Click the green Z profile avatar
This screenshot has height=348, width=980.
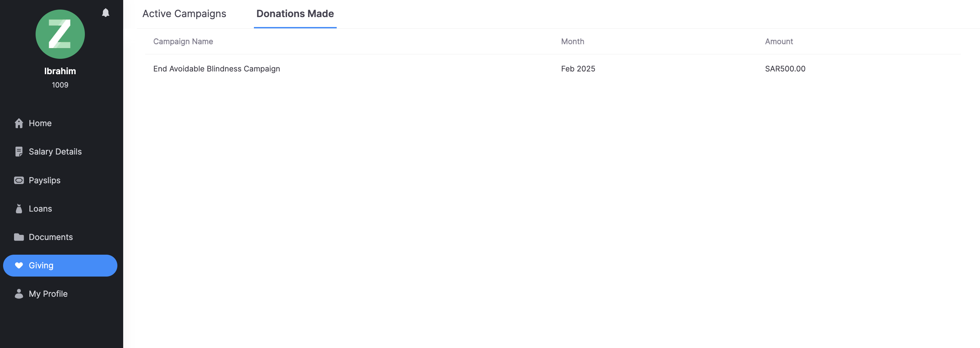tap(60, 34)
